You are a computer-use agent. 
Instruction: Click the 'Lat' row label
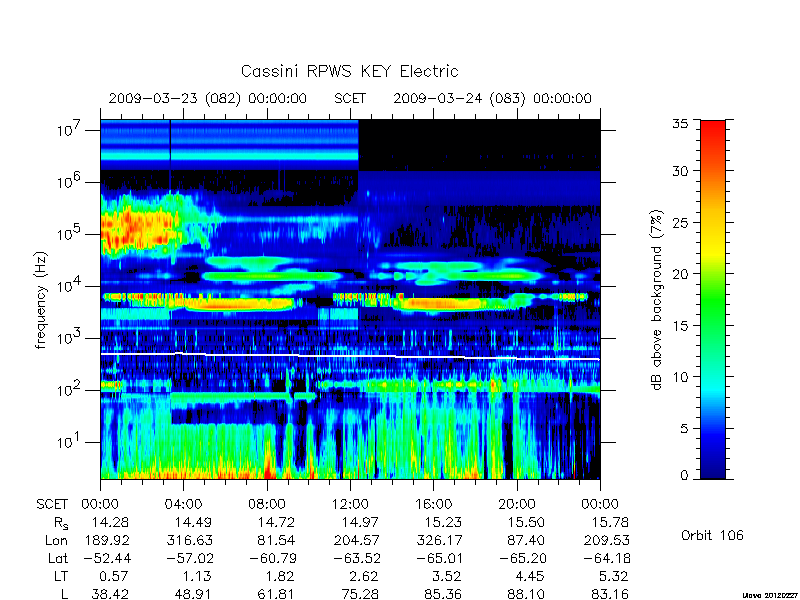click(x=58, y=559)
